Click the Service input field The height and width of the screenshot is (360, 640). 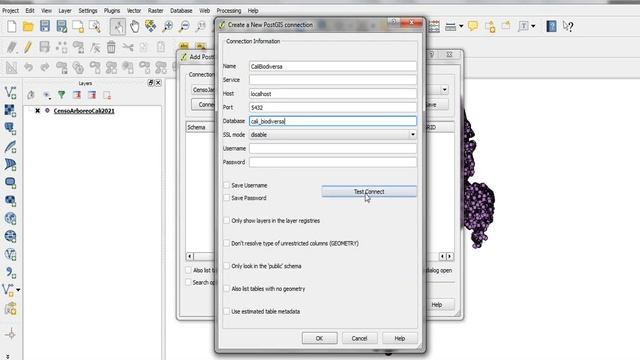pyautogui.click(x=333, y=80)
